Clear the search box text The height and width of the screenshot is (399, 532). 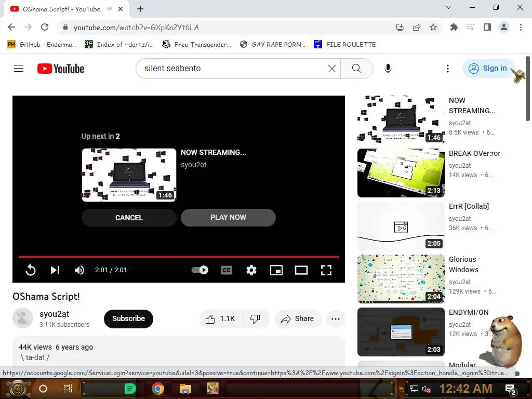click(x=332, y=69)
